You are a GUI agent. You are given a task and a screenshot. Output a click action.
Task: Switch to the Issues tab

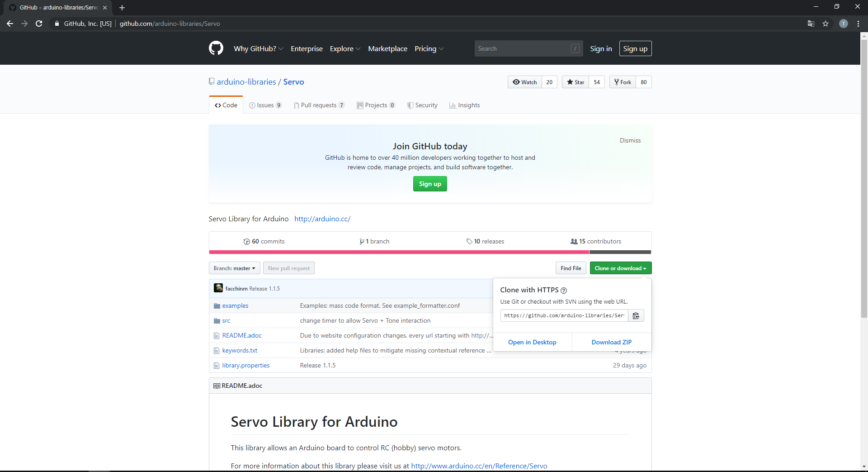[x=265, y=105]
